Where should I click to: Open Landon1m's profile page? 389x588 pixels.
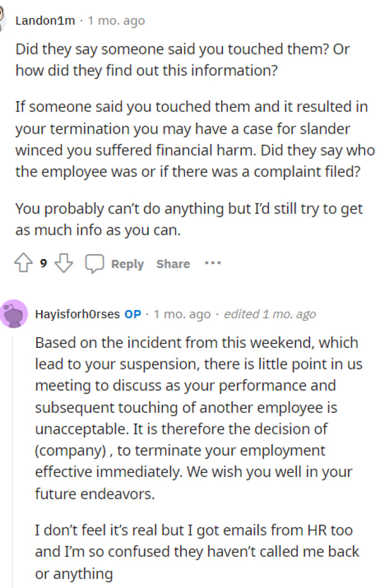point(46,21)
